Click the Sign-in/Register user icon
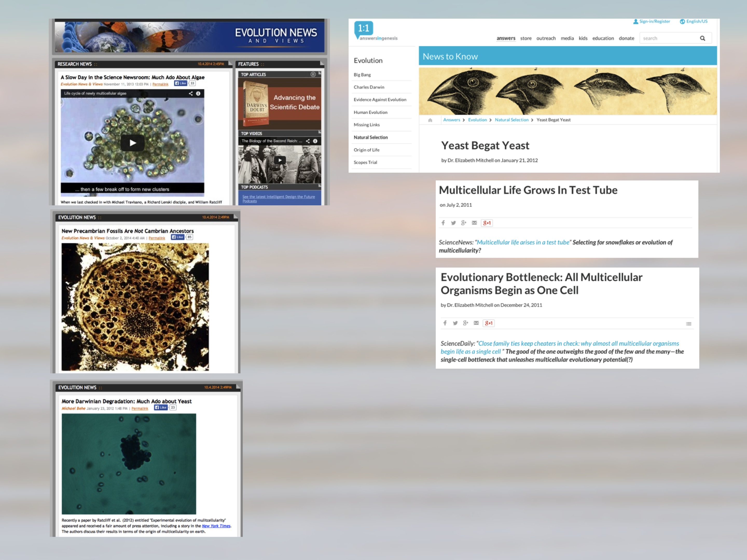 (635, 22)
